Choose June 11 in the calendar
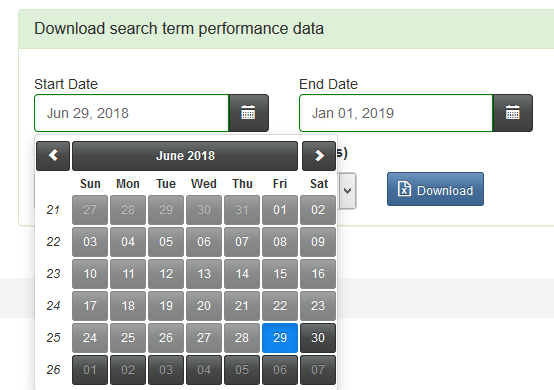 pyautogui.click(x=128, y=274)
